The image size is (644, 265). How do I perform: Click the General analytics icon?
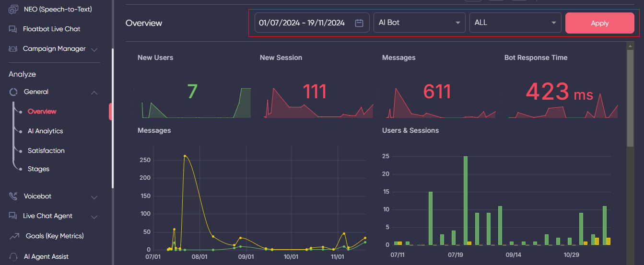[13, 92]
